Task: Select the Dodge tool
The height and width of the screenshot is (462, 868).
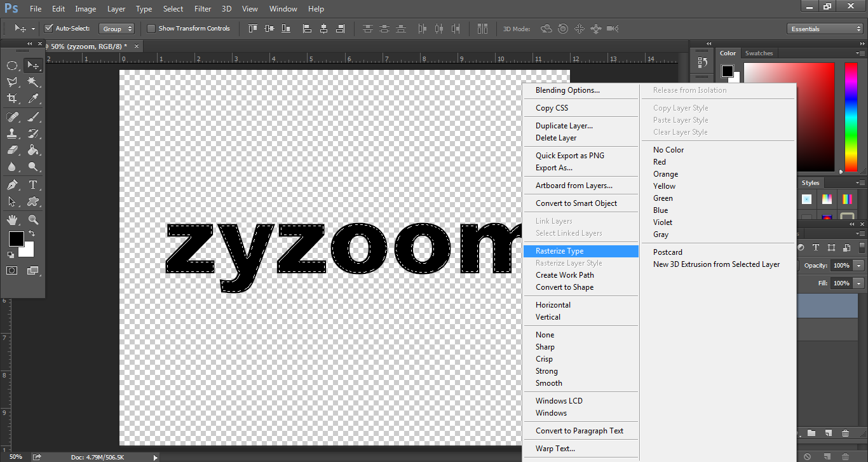Action: 33,166
